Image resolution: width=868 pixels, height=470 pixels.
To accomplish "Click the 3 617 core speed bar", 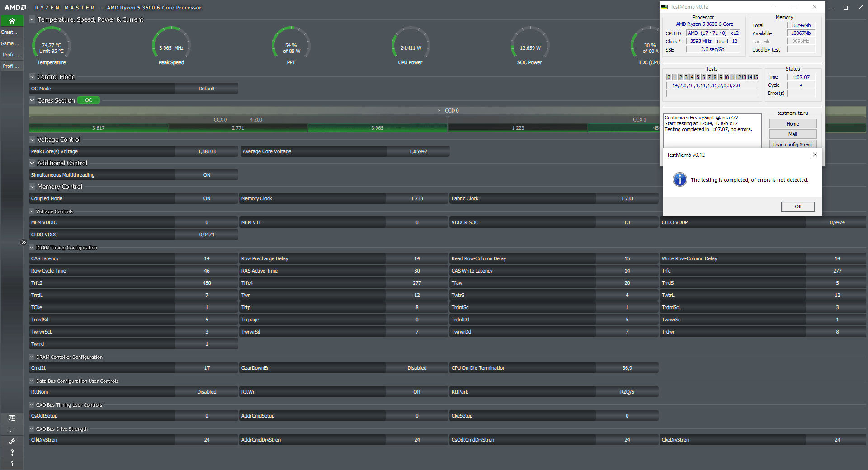I will coord(99,128).
